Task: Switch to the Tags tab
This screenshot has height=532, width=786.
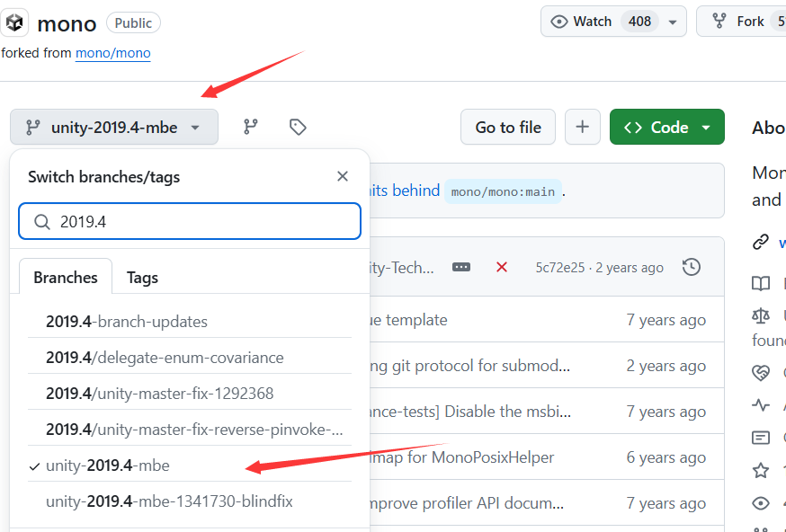Action: tap(142, 277)
